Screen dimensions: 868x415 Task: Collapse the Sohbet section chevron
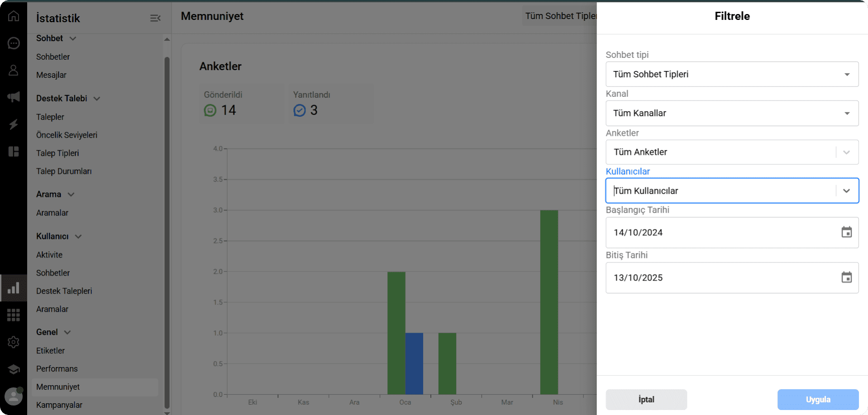coord(73,38)
